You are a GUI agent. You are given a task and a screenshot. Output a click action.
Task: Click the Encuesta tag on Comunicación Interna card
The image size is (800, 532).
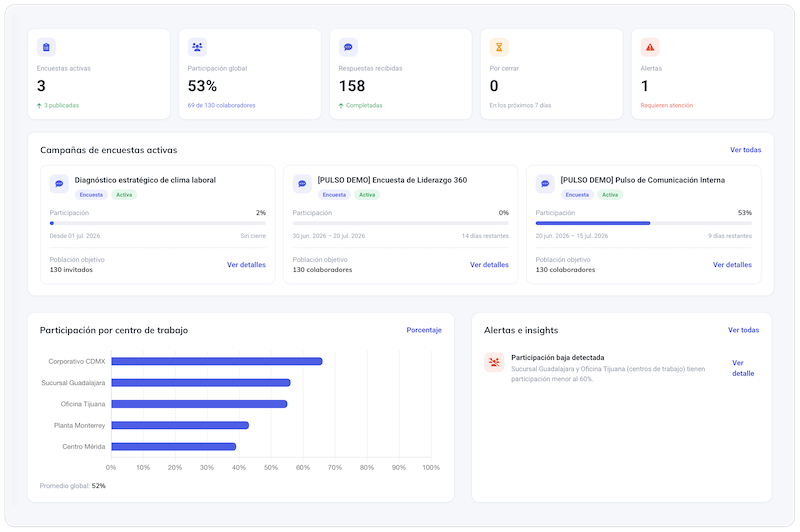(577, 195)
